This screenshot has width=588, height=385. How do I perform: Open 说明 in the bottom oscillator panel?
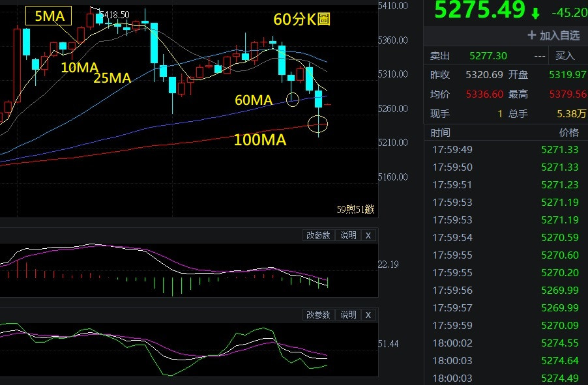(x=349, y=315)
